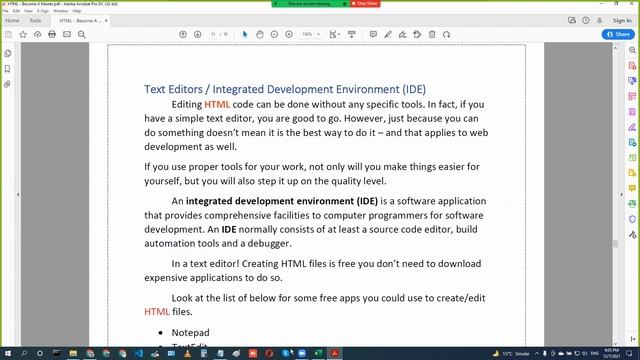Open the Attachments paperclip panel
This screenshot has width=640, height=360.
pos(7,84)
